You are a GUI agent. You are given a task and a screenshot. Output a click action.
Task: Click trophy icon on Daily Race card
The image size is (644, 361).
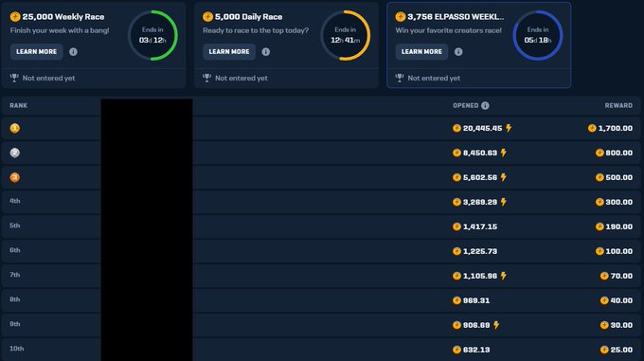207,78
